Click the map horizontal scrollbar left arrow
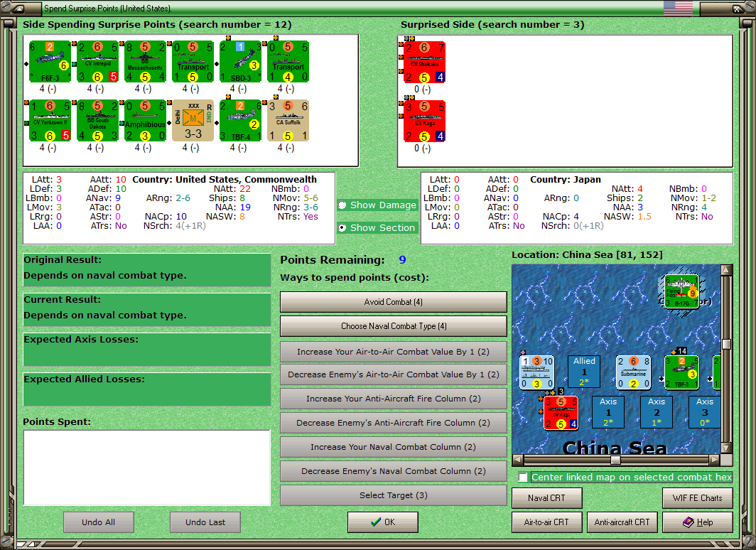 518,460
